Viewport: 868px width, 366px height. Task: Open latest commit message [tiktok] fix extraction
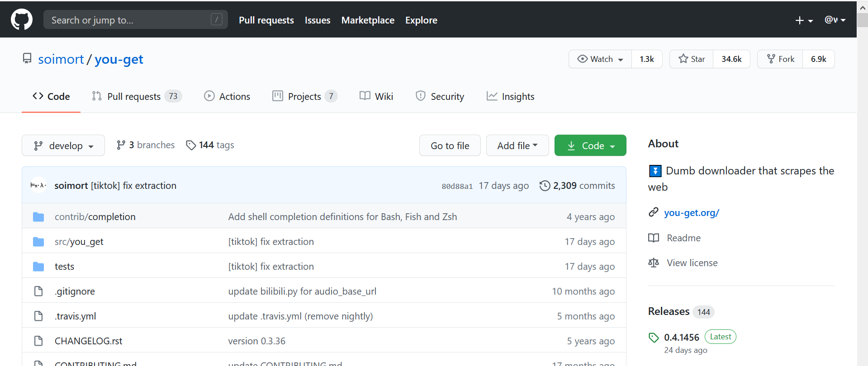(x=134, y=186)
